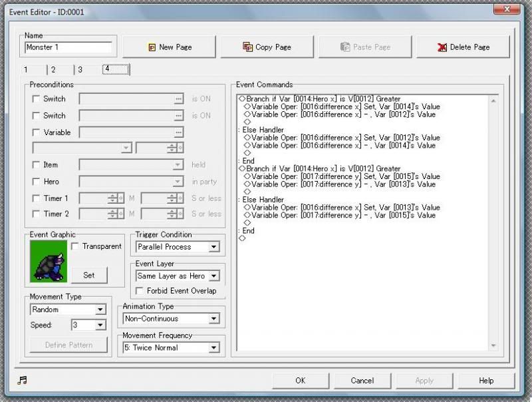Click the New Page button icon
532x402 pixels.
coord(151,47)
